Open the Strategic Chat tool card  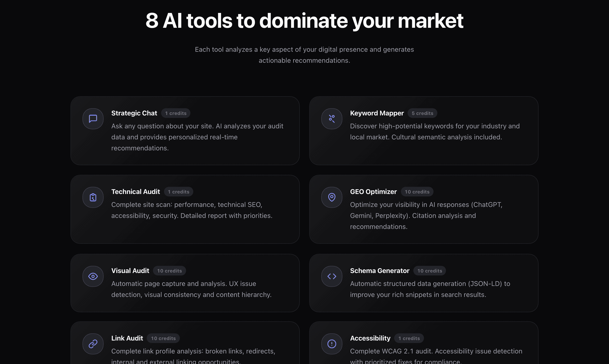coord(185,131)
